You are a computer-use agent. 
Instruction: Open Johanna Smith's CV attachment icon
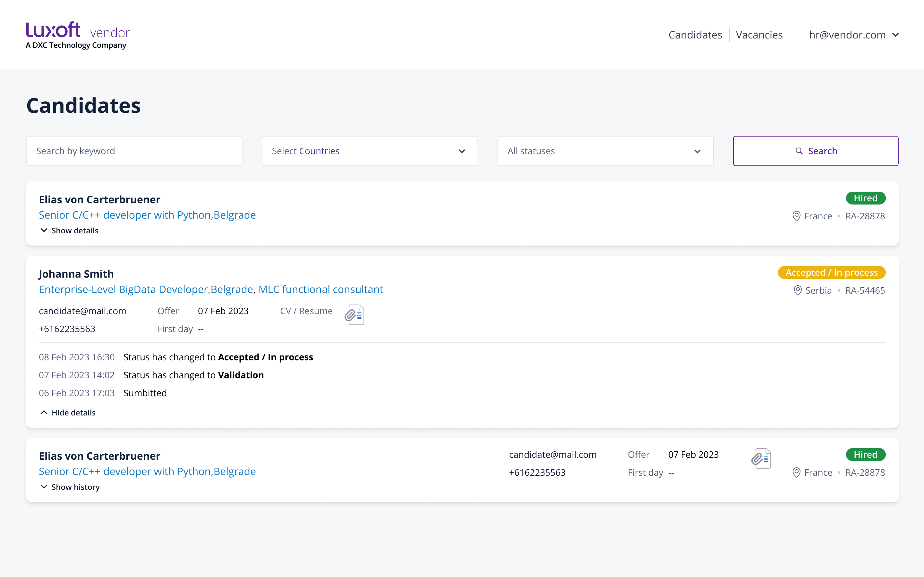point(354,314)
